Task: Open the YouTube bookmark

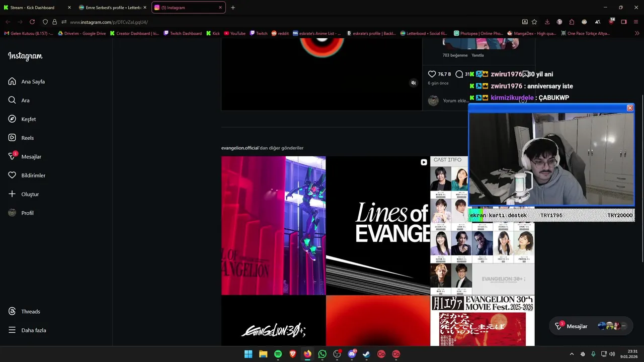Action: coord(235,34)
